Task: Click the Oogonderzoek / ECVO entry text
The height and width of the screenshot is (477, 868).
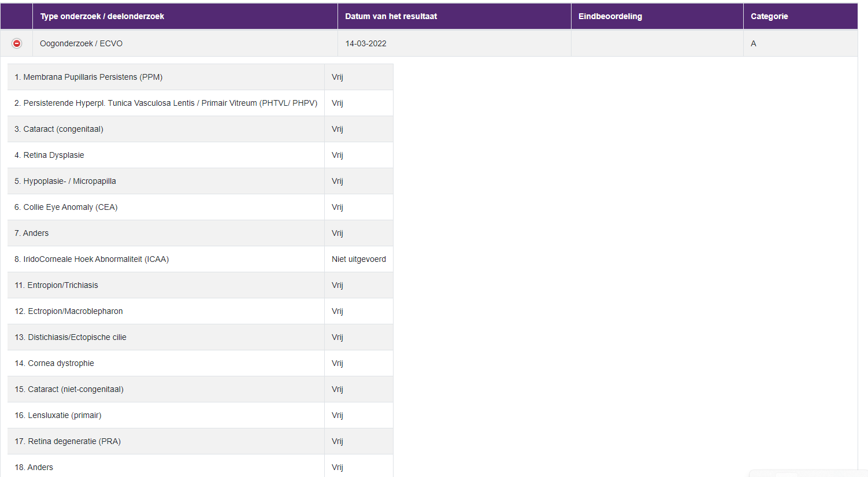Action: [x=81, y=43]
